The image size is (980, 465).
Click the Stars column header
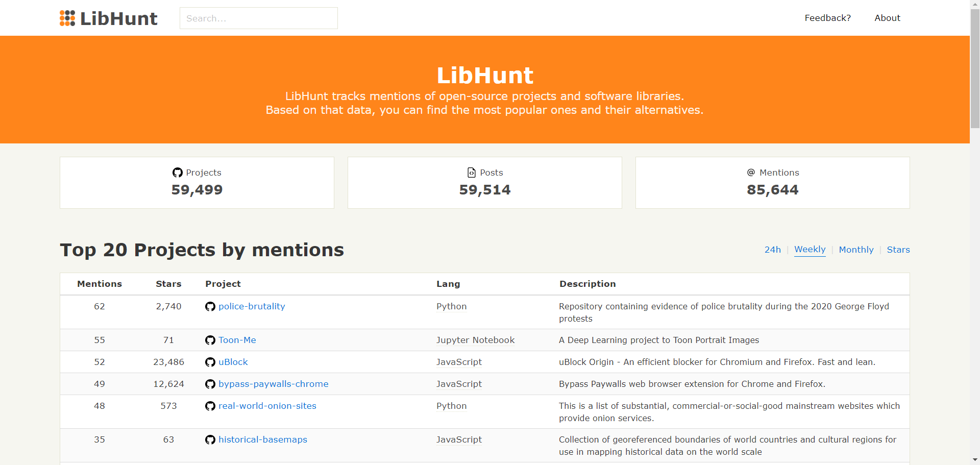pyautogui.click(x=168, y=284)
